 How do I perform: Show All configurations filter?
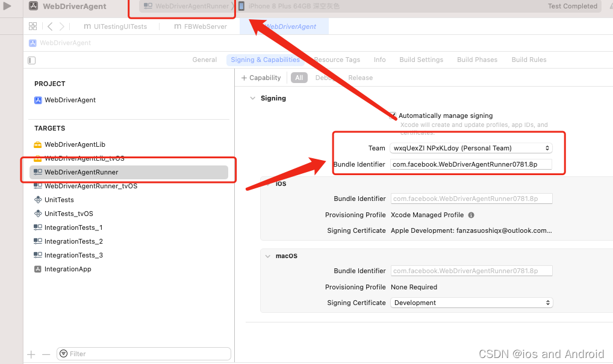(299, 78)
